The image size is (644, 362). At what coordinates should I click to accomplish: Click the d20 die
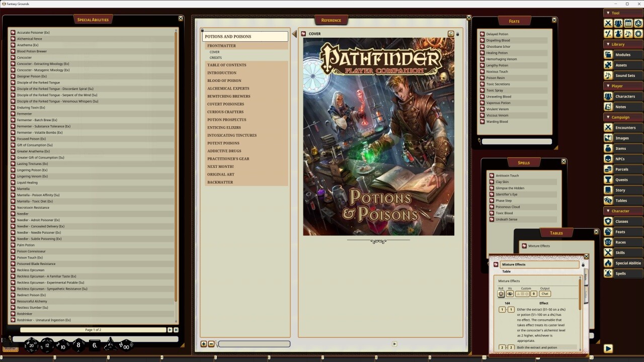click(x=32, y=345)
